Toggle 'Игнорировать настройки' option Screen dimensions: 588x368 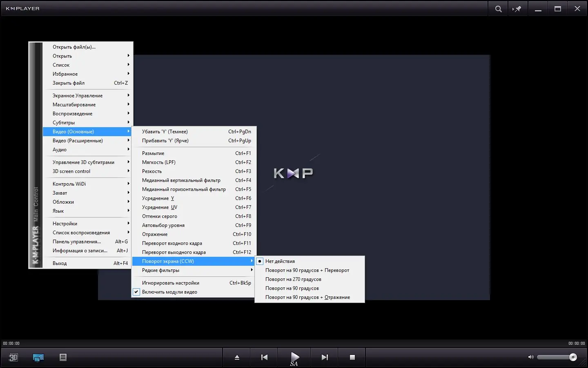194,283
